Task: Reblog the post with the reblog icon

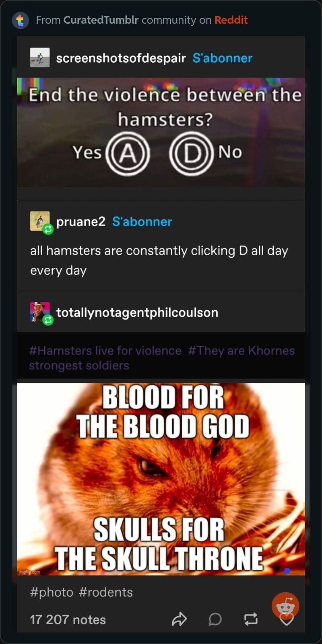Action: click(x=251, y=619)
